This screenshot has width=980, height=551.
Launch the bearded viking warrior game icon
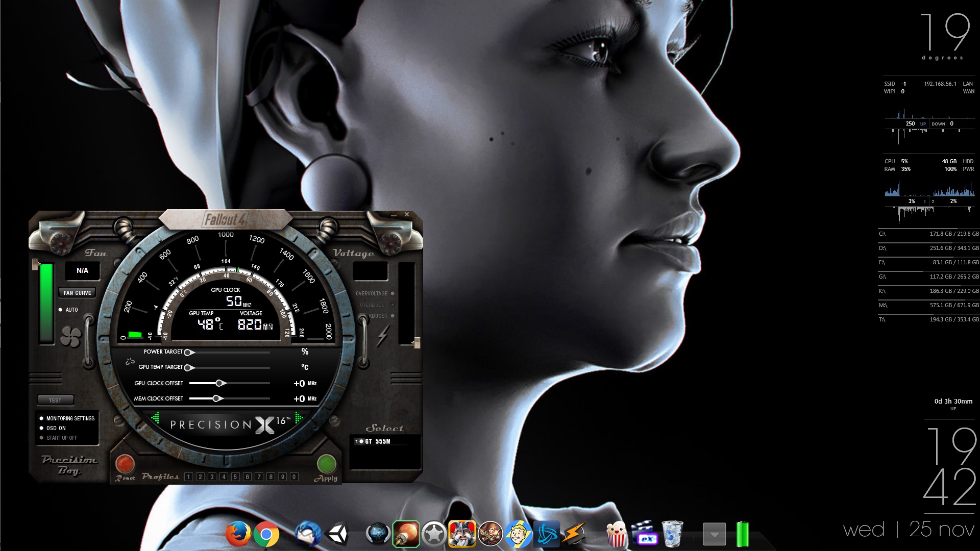click(x=462, y=534)
